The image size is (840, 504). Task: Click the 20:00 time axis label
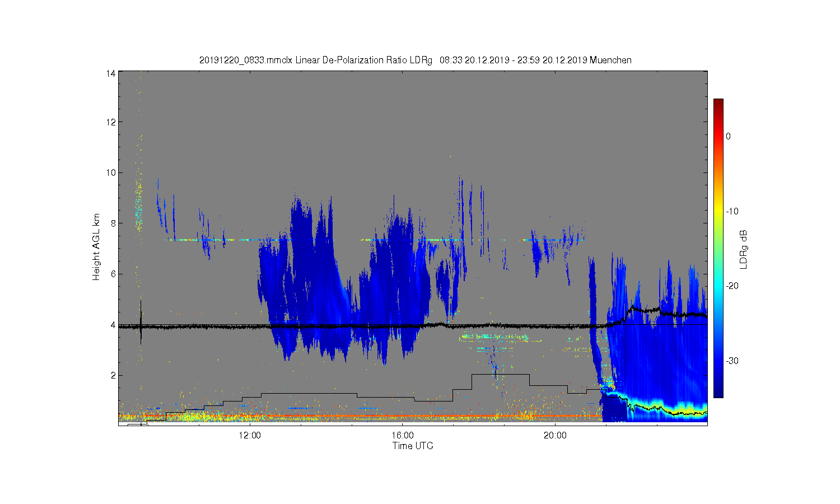point(555,436)
